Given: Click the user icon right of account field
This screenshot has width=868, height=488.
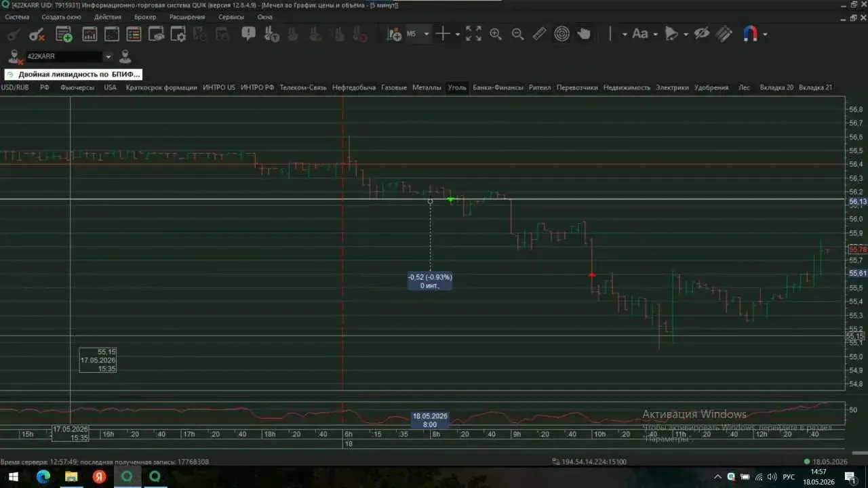Looking at the screenshot, I should pos(125,56).
